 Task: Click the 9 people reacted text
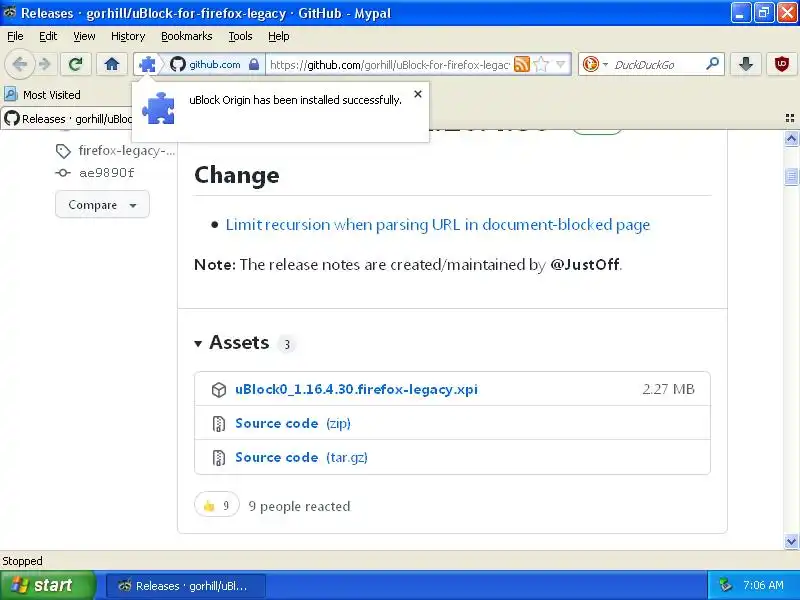[299, 506]
